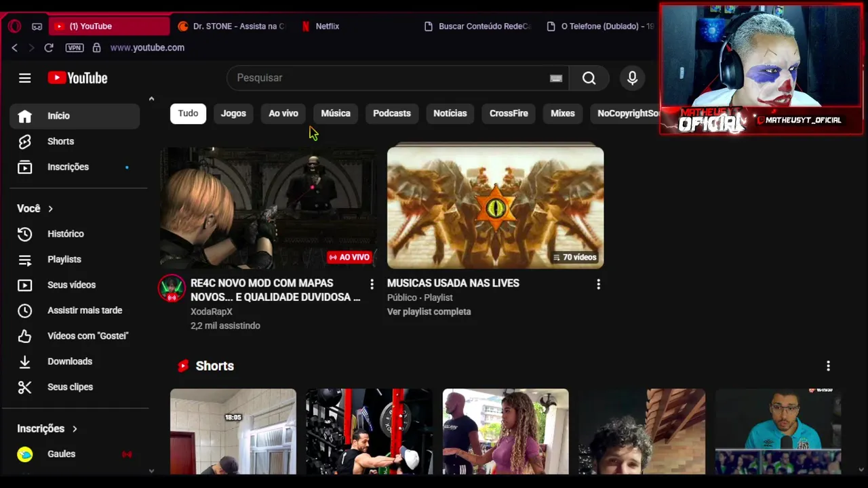Open Shorts from the sidebar
868x488 pixels.
click(75, 142)
